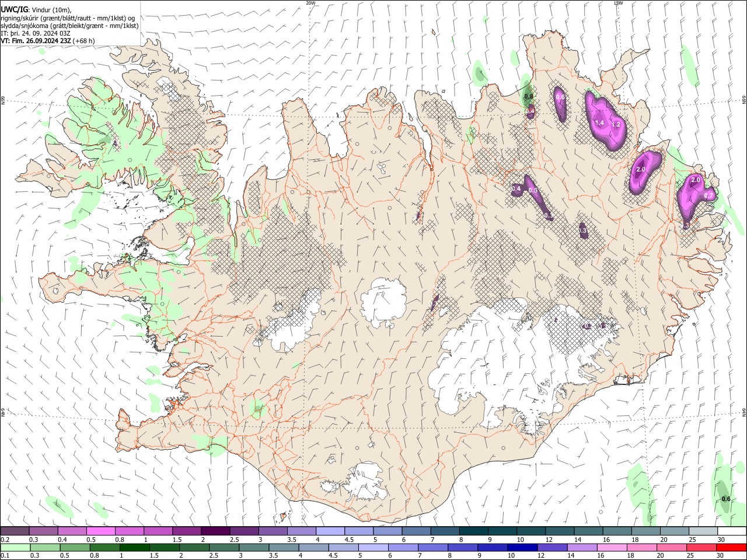Select the valid time line 'VT: Fim. 26.09.2024 23Z'
747x560 pixels.
pos(36,41)
